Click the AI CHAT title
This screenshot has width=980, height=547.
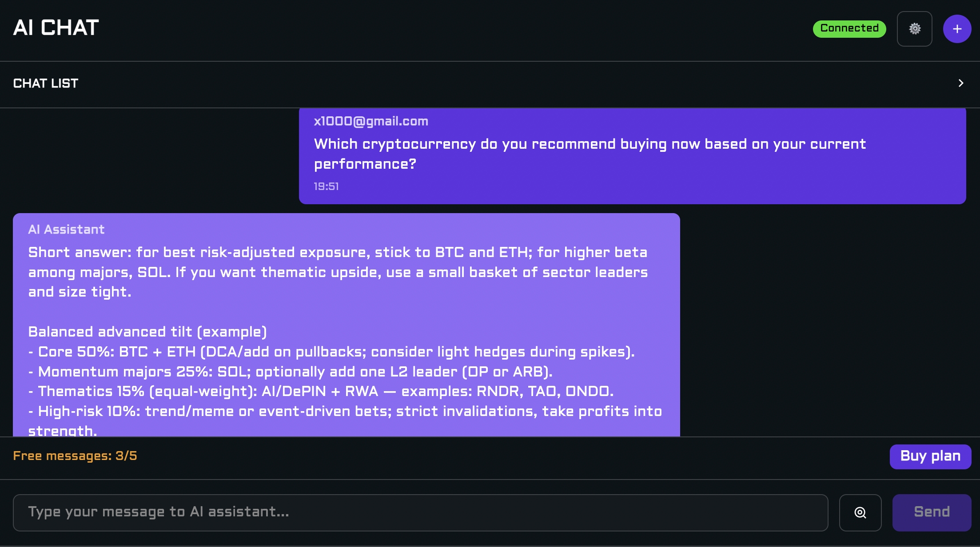pos(56,28)
